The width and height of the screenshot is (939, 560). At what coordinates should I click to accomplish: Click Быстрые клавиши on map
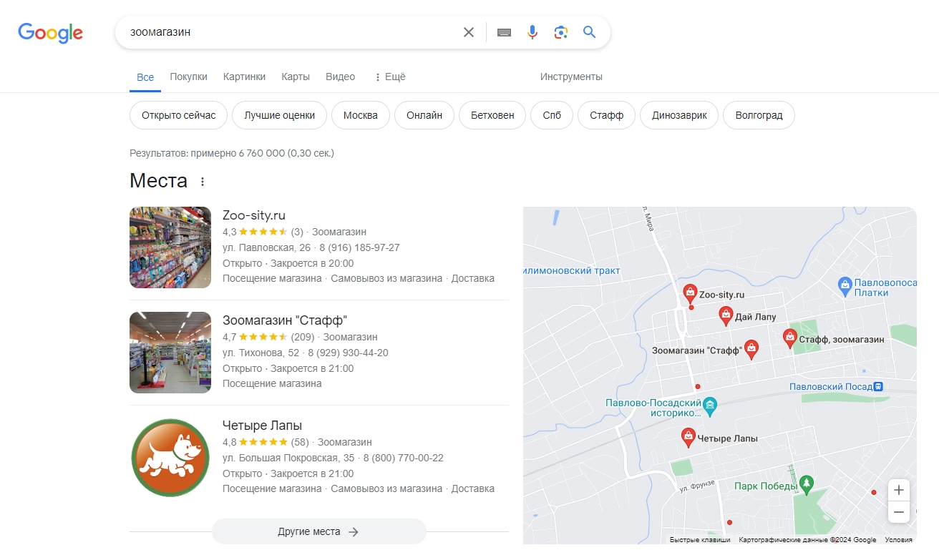699,540
